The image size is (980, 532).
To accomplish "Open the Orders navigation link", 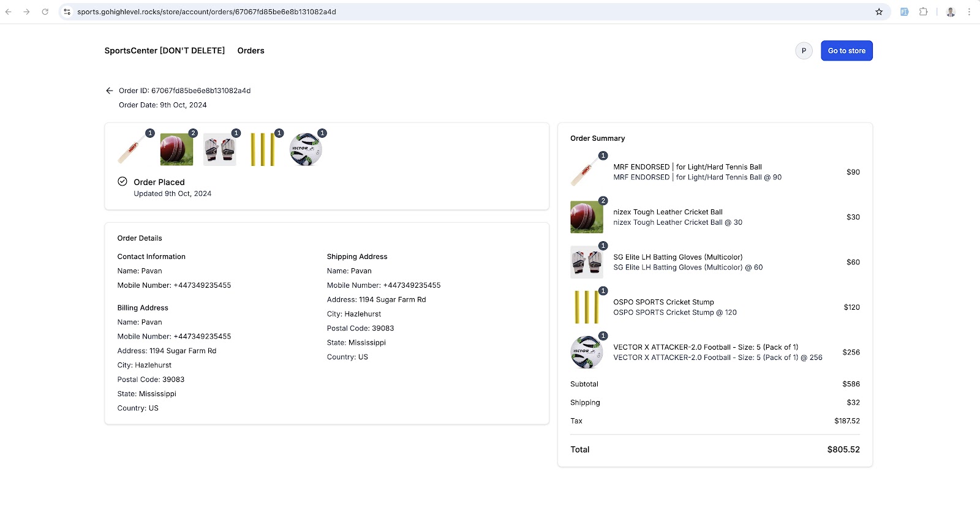I will [251, 51].
